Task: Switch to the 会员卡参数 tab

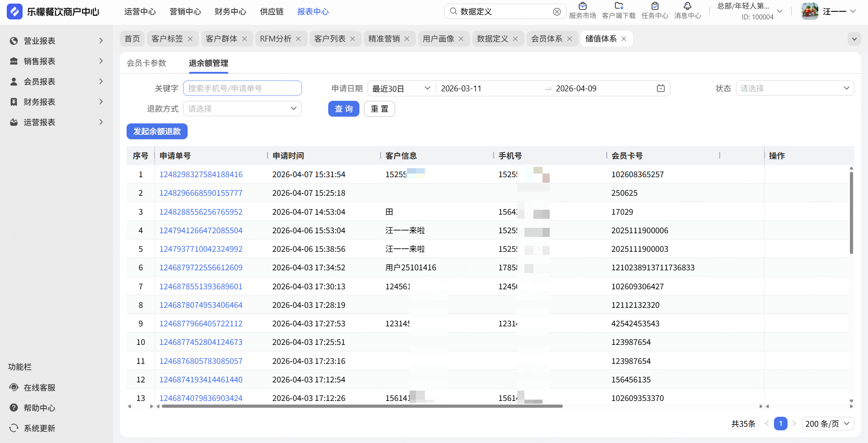Action: coord(146,63)
